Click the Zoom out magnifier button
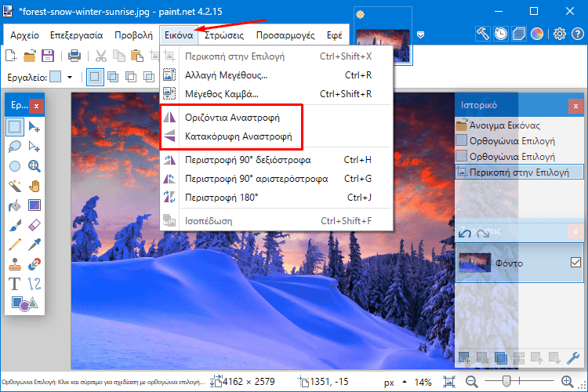The width and height of the screenshot is (588, 392). (472, 382)
